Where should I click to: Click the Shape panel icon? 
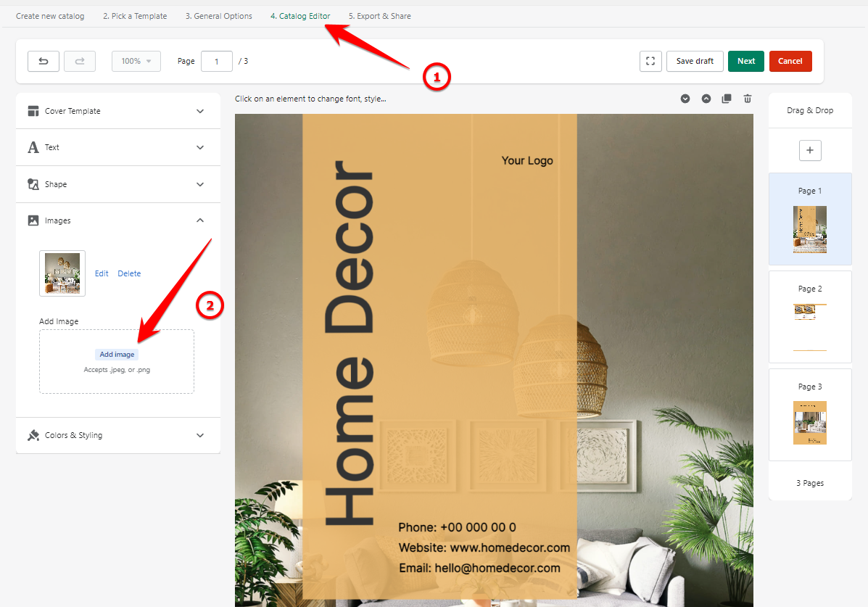coord(33,184)
